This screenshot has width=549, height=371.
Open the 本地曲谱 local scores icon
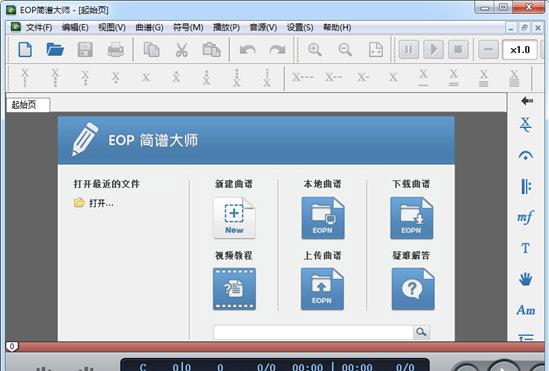coord(323,218)
